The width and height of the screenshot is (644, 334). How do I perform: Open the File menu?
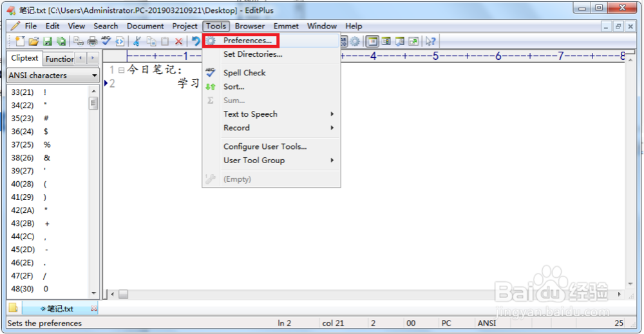tap(31, 26)
